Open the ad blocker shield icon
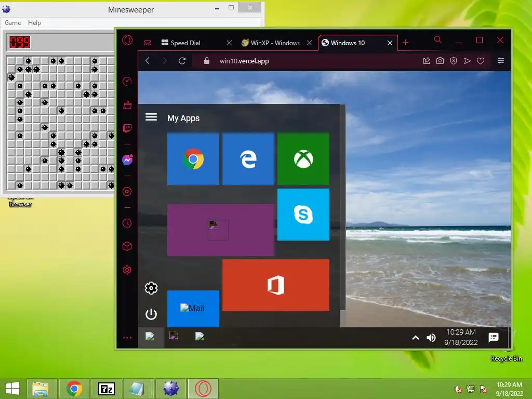 click(x=454, y=61)
